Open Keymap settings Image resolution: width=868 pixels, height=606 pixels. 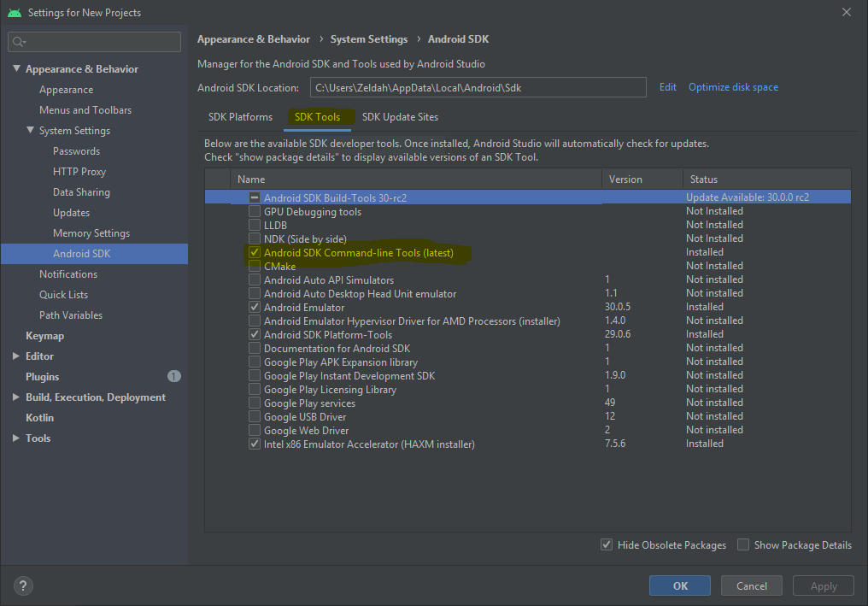tap(44, 336)
